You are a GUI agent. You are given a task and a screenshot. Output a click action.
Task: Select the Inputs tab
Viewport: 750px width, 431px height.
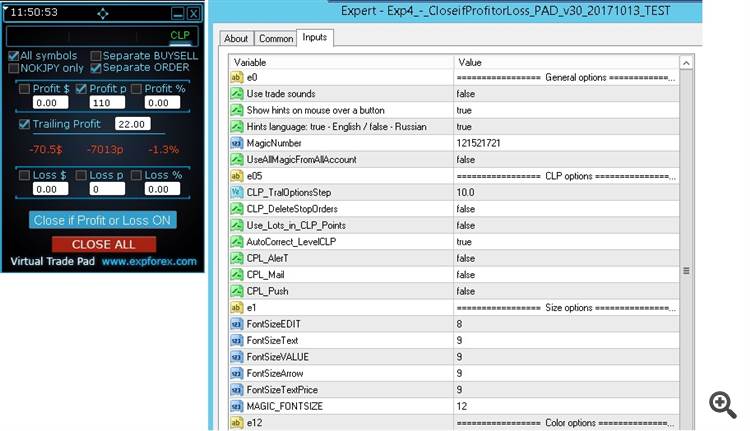pos(315,37)
